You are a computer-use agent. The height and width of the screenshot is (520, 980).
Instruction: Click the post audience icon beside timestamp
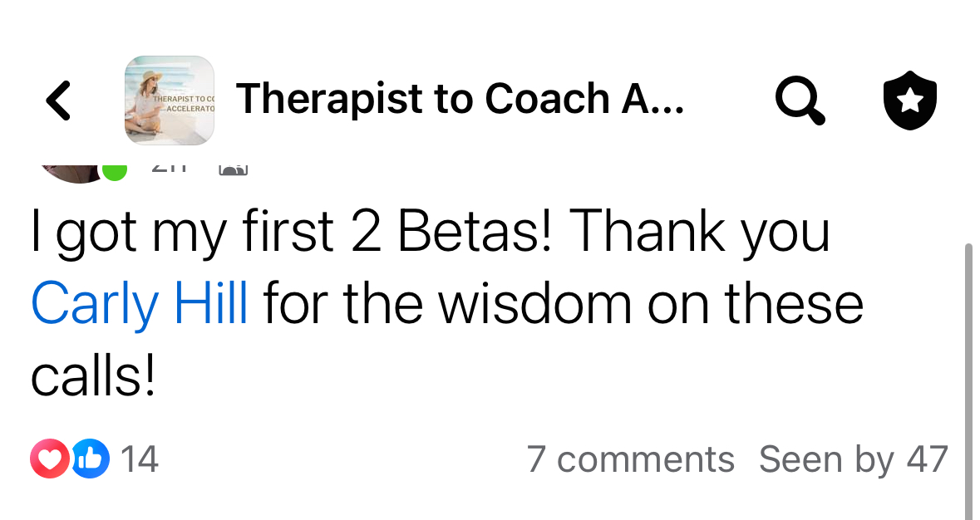[x=234, y=168]
